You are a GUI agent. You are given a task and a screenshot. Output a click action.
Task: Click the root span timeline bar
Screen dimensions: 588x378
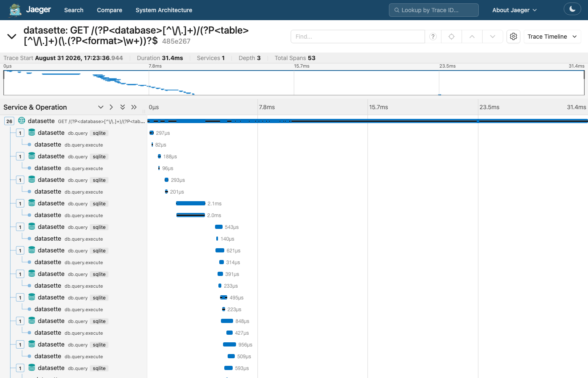pos(367,121)
